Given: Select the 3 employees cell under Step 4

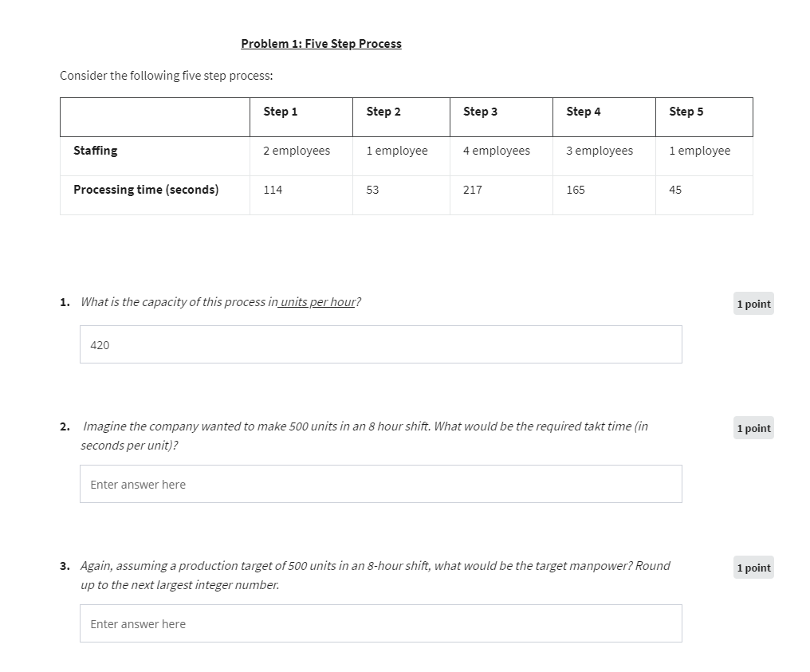Looking at the screenshot, I should 604,156.
